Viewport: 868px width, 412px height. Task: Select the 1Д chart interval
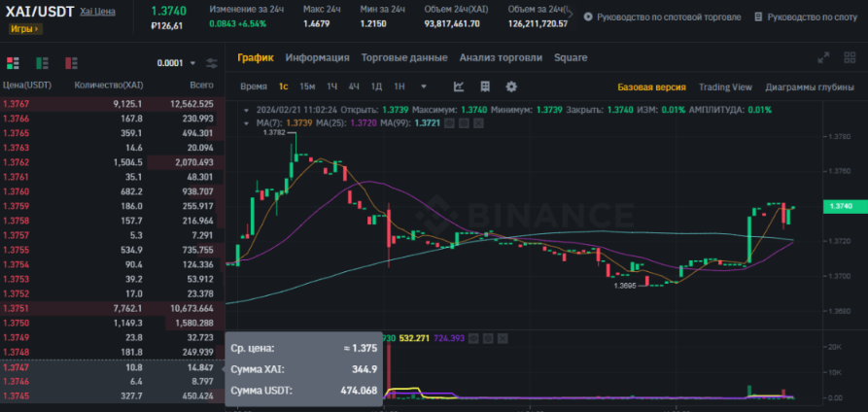point(376,86)
